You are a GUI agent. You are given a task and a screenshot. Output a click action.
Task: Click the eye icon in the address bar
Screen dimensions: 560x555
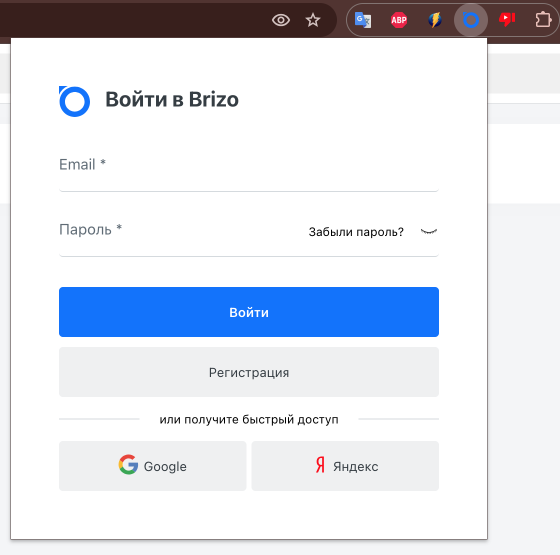(x=281, y=20)
